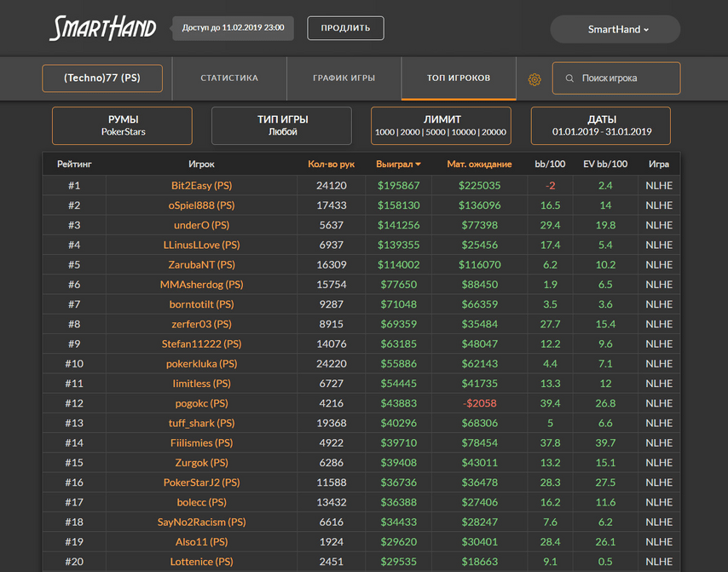728x572 pixels.
Task: Focus the Поиск игрока search field
Action: 616,78
